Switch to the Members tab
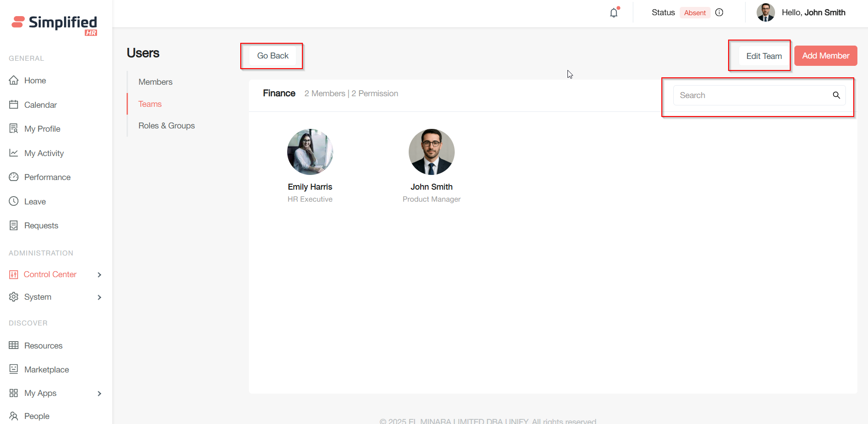This screenshot has width=868, height=424. (156, 82)
